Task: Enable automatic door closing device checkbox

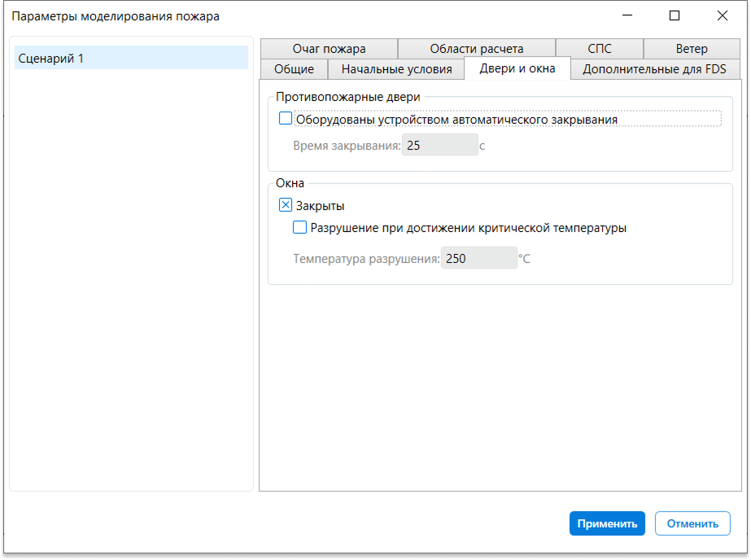Action: click(x=286, y=118)
